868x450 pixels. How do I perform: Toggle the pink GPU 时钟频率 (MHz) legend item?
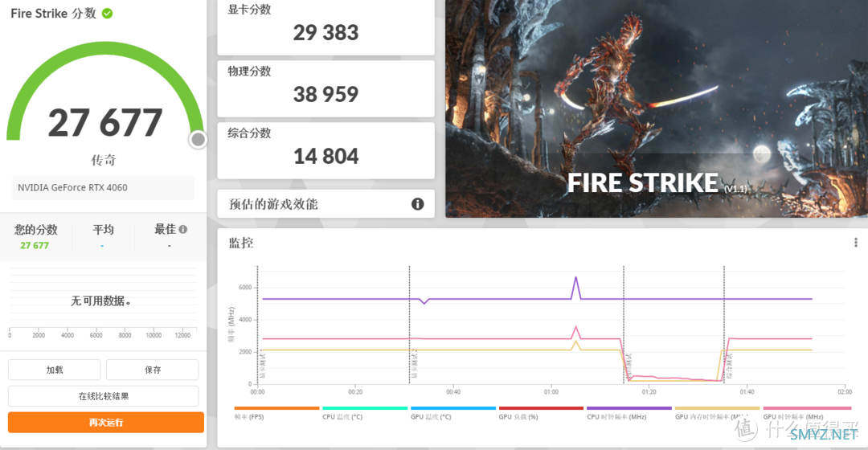[x=807, y=414]
